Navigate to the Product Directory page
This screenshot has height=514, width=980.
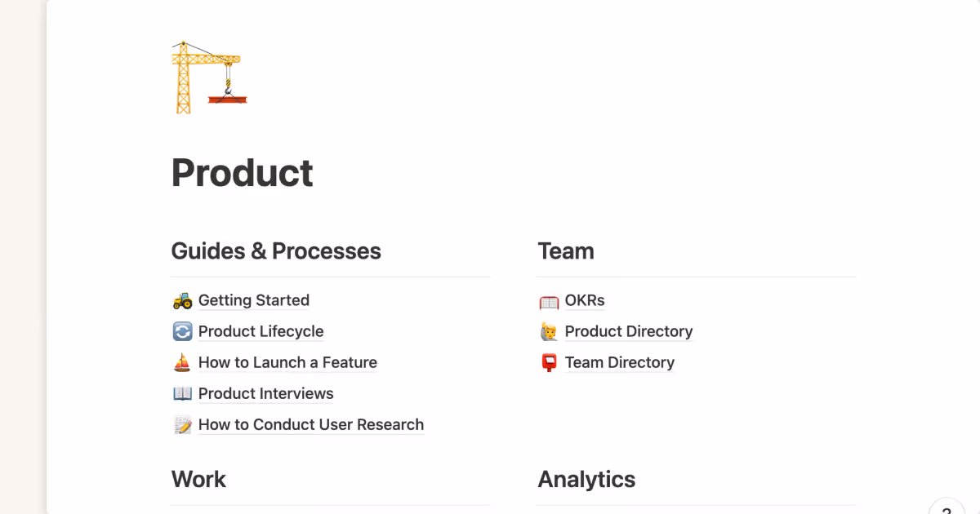628,331
